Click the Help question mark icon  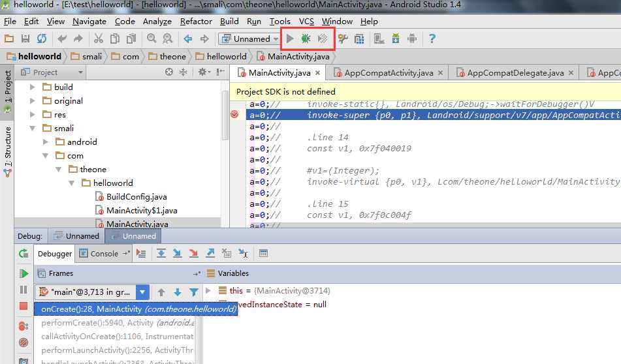click(x=432, y=38)
